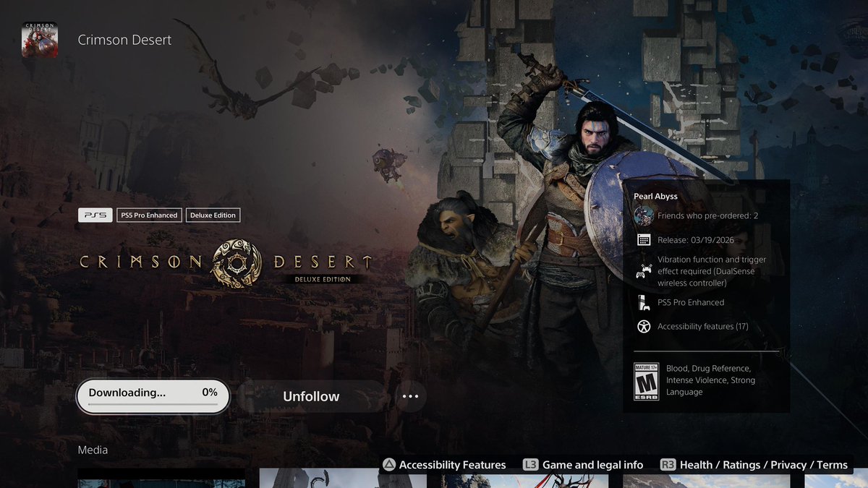
Task: Click 'Friends who pre-ordered: 2' text
Action: [x=707, y=215]
